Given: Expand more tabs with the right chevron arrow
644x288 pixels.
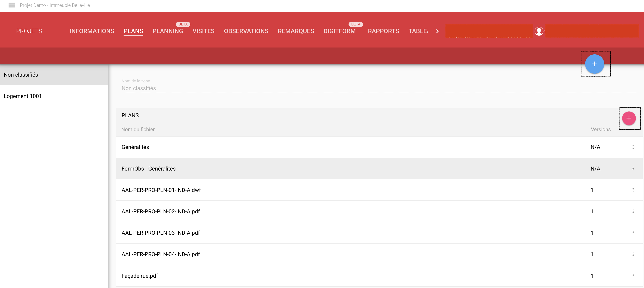Looking at the screenshot, I should 437,31.
